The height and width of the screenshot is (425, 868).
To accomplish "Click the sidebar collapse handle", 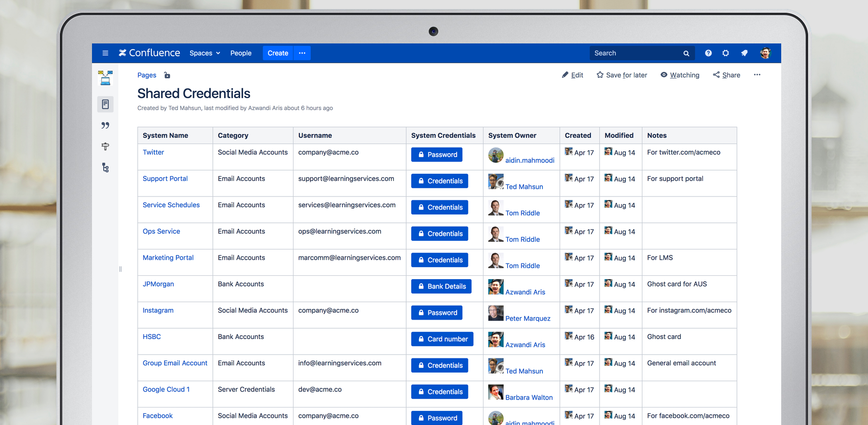I will tap(120, 269).
